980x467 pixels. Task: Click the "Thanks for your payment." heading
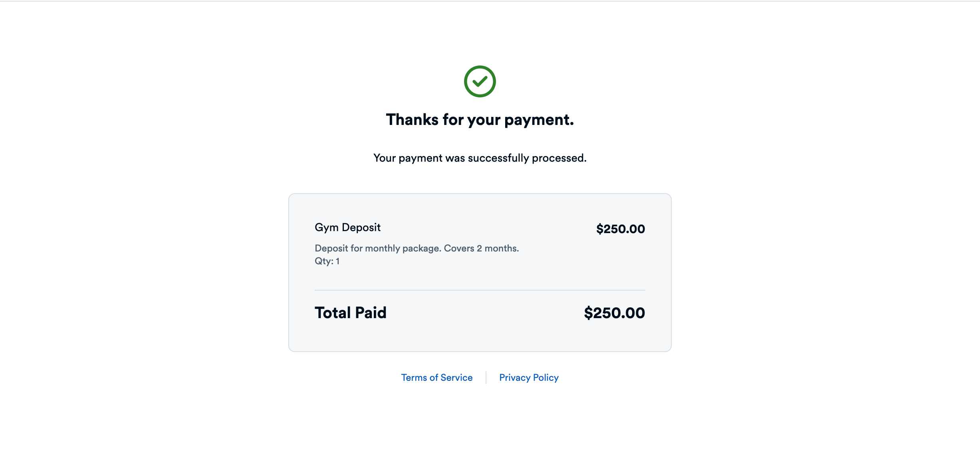(x=480, y=120)
